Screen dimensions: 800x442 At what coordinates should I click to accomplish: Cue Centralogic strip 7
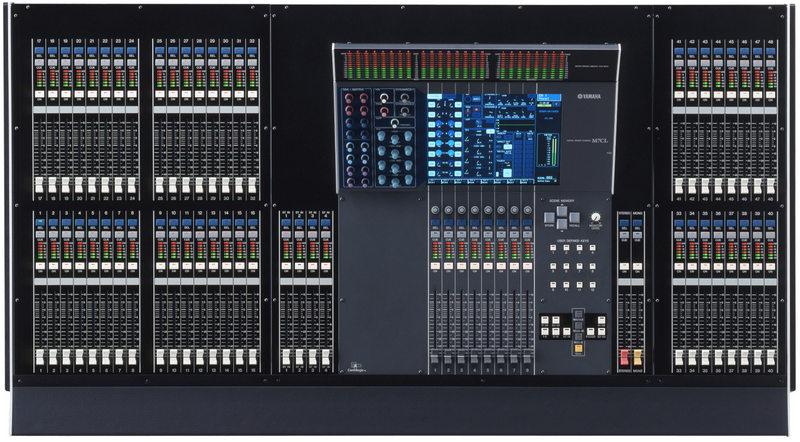(x=514, y=234)
